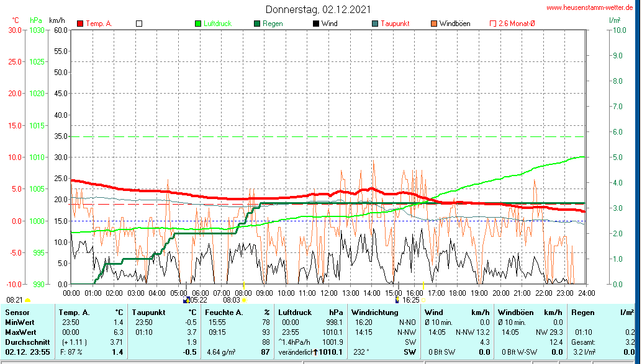Click the 3.2 l/m² rain total value

[x=584, y=352]
